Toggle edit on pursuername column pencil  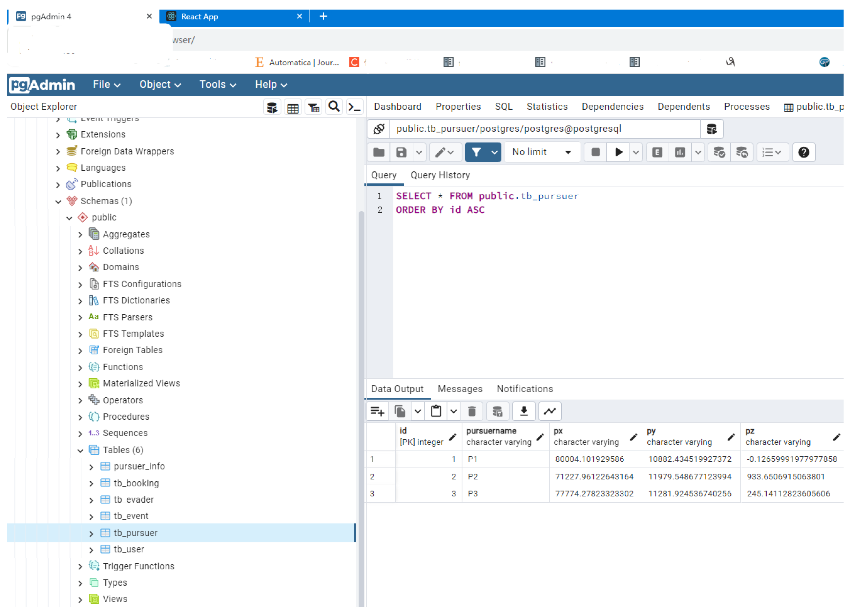[x=540, y=437]
